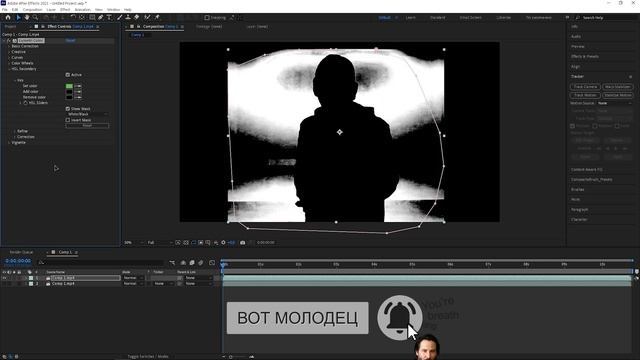Select the Puppet Pin tool
Image resolution: width=640 pixels, height=360 pixels.
click(x=157, y=18)
